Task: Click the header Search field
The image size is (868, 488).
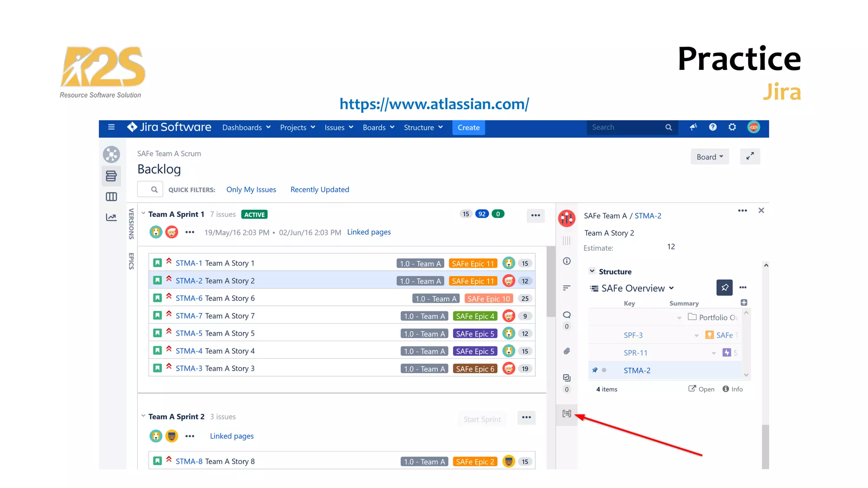Action: pos(632,127)
